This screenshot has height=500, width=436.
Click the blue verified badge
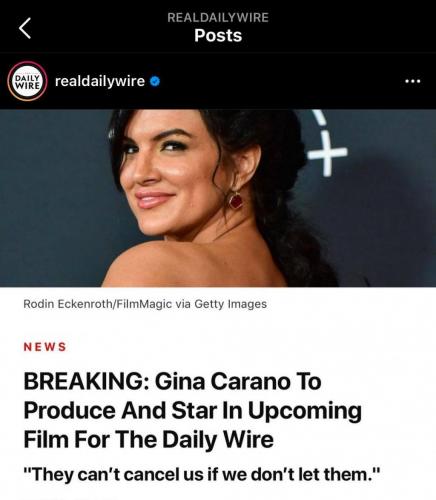[x=155, y=81]
